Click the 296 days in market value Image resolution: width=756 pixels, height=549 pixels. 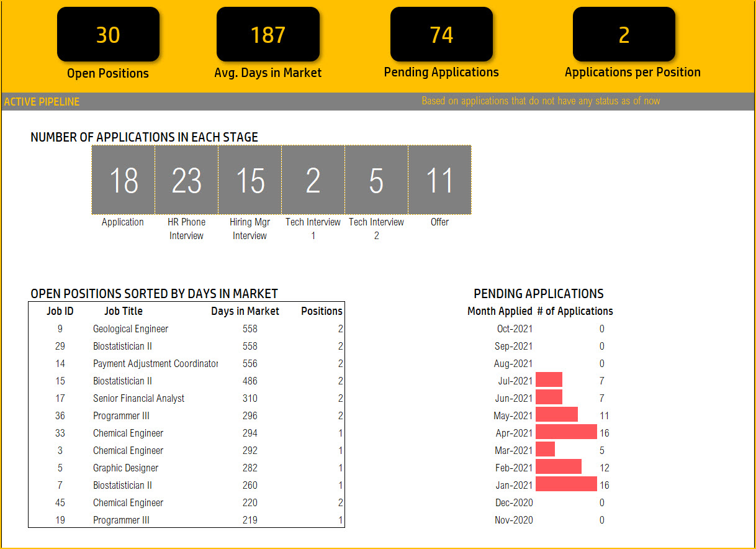click(250, 415)
